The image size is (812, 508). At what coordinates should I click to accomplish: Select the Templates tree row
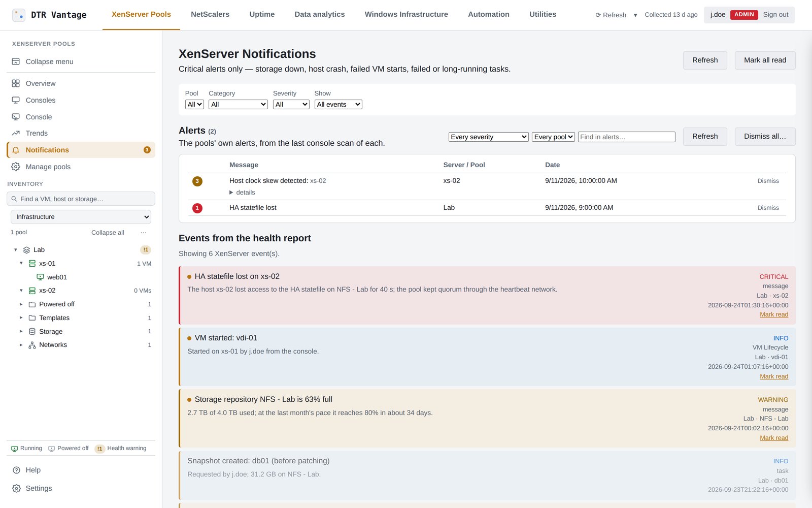point(81,318)
